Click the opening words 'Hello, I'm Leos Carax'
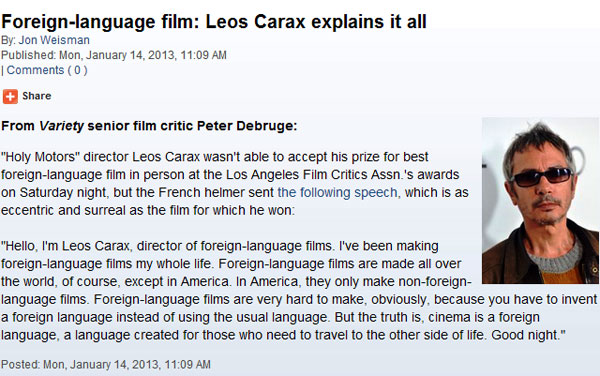The width and height of the screenshot is (600, 376). (67, 246)
